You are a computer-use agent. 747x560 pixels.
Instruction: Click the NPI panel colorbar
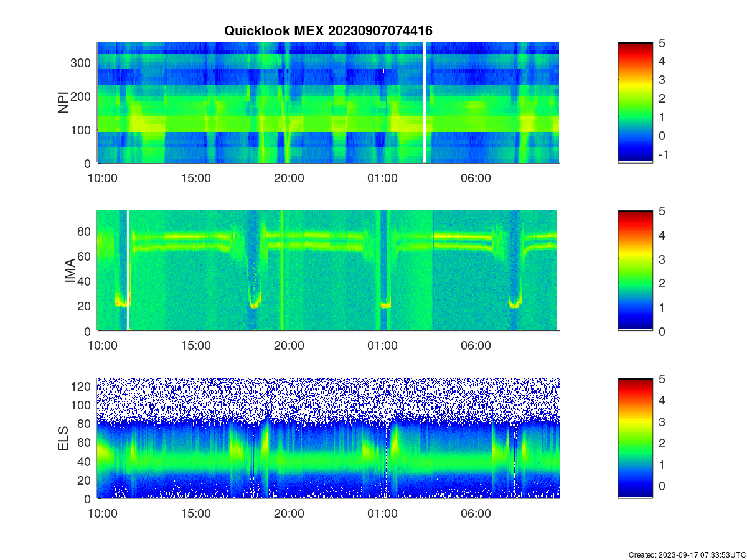tap(635, 103)
